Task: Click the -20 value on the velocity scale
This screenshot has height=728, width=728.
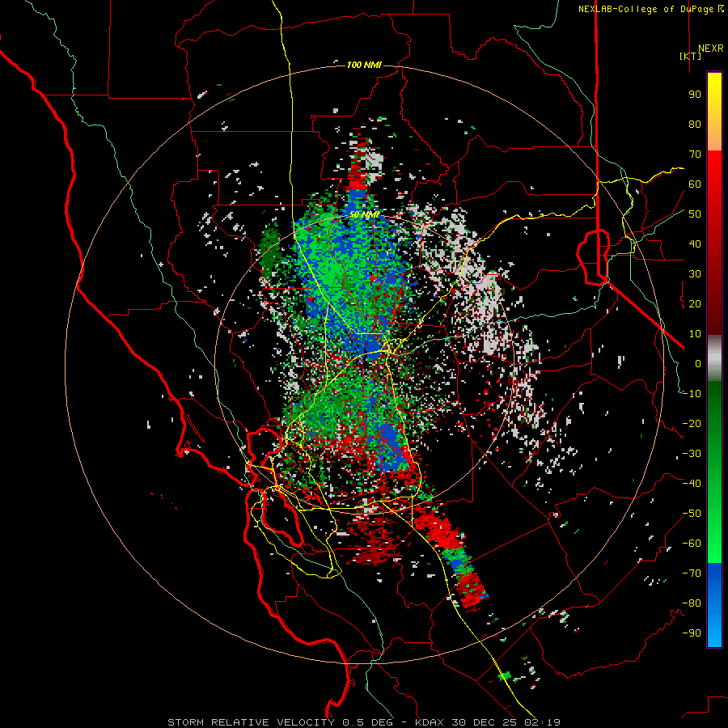Action: [692, 423]
